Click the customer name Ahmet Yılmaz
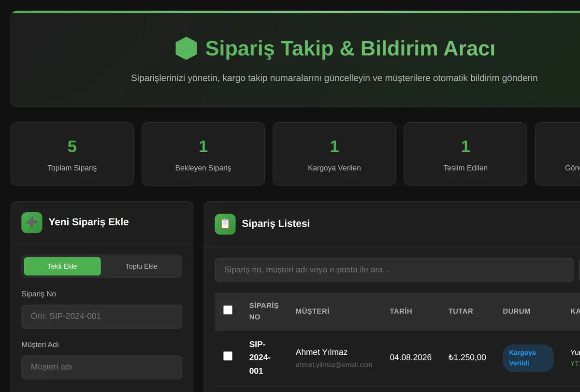 click(x=321, y=352)
